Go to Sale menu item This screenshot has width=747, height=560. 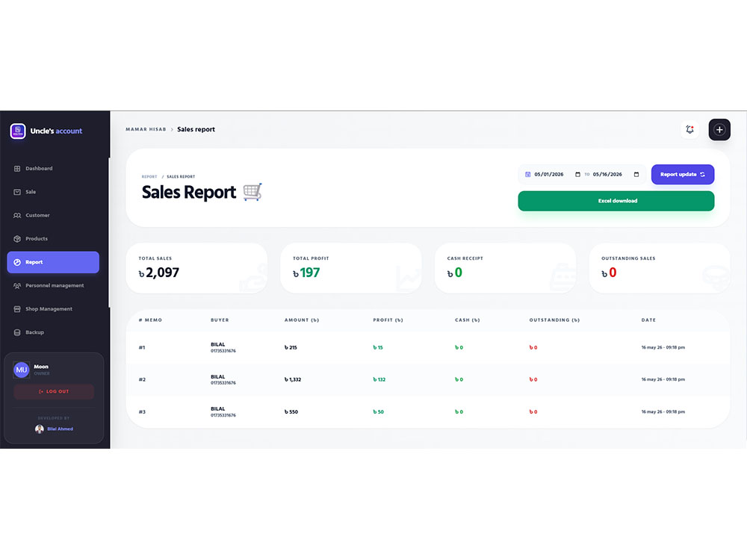tap(53, 192)
